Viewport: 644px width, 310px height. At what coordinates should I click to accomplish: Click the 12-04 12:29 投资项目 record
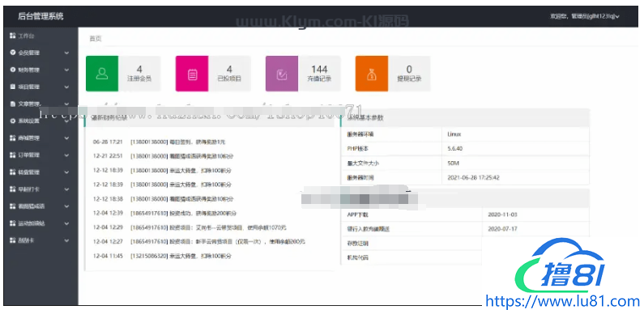point(190,227)
